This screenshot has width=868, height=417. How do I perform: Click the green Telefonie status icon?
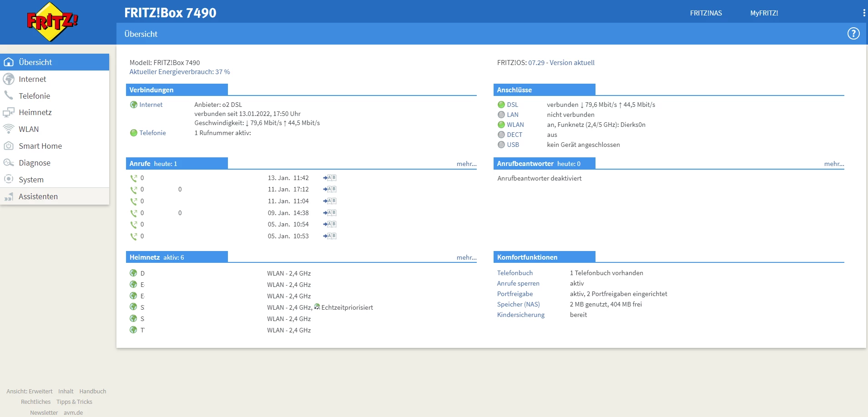click(x=134, y=133)
